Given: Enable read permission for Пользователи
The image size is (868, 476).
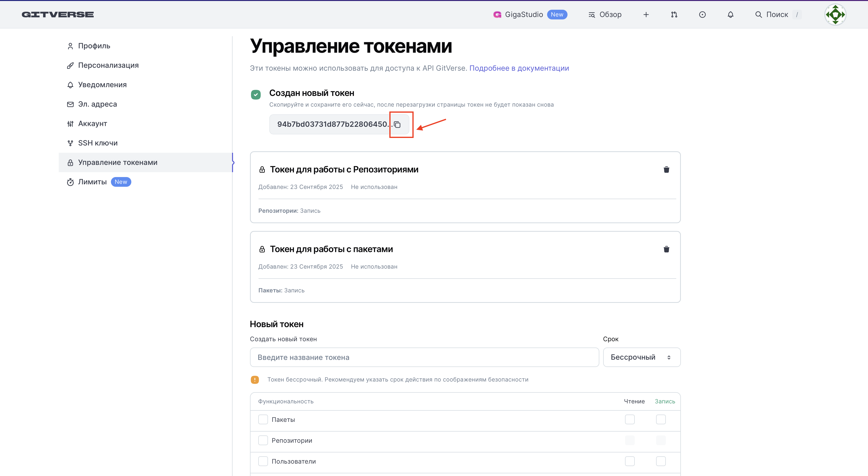Looking at the screenshot, I should click(x=629, y=461).
